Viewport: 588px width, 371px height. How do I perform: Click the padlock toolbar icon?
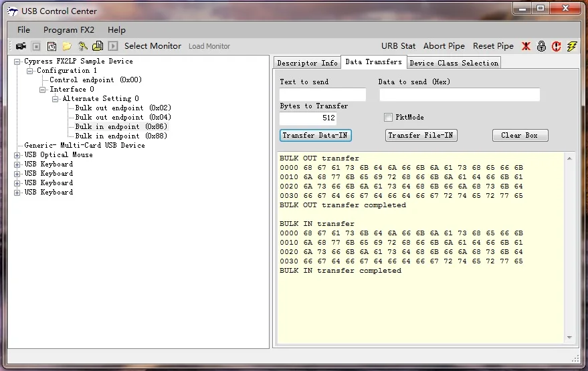541,46
